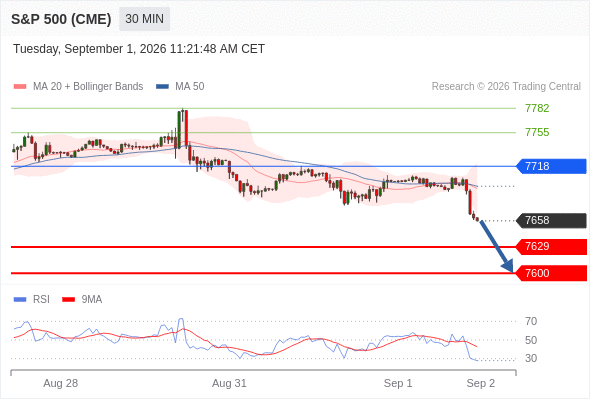Click the red 7629 support price tag
The width and height of the screenshot is (590, 400).
click(551, 246)
